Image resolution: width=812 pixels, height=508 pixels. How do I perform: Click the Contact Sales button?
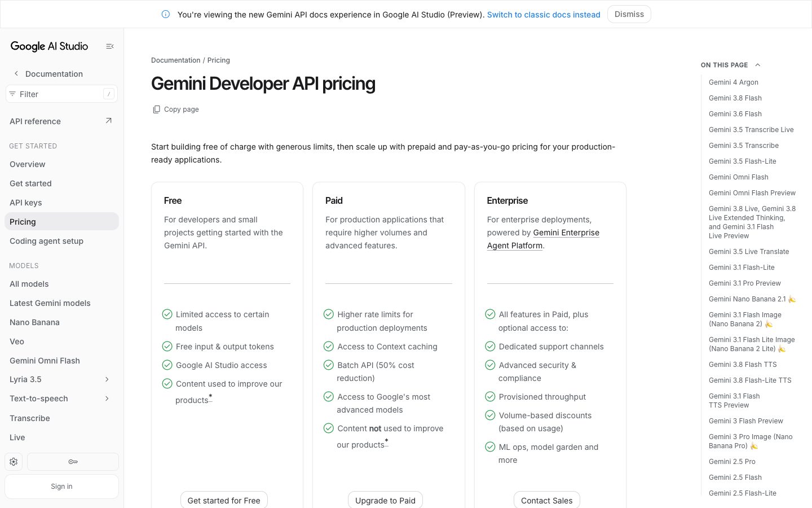(546, 500)
